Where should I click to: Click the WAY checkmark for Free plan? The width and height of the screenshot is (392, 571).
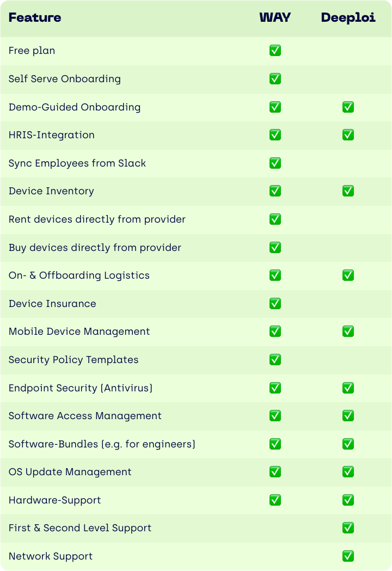275,51
